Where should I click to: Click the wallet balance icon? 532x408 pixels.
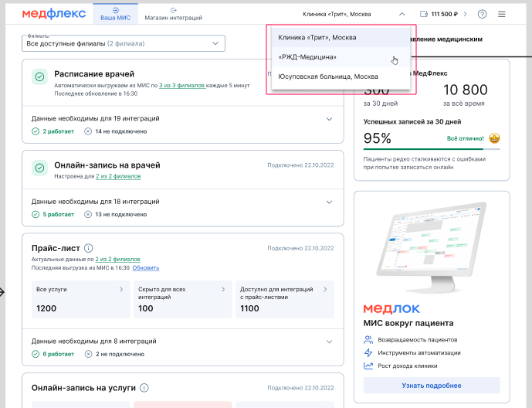point(424,14)
